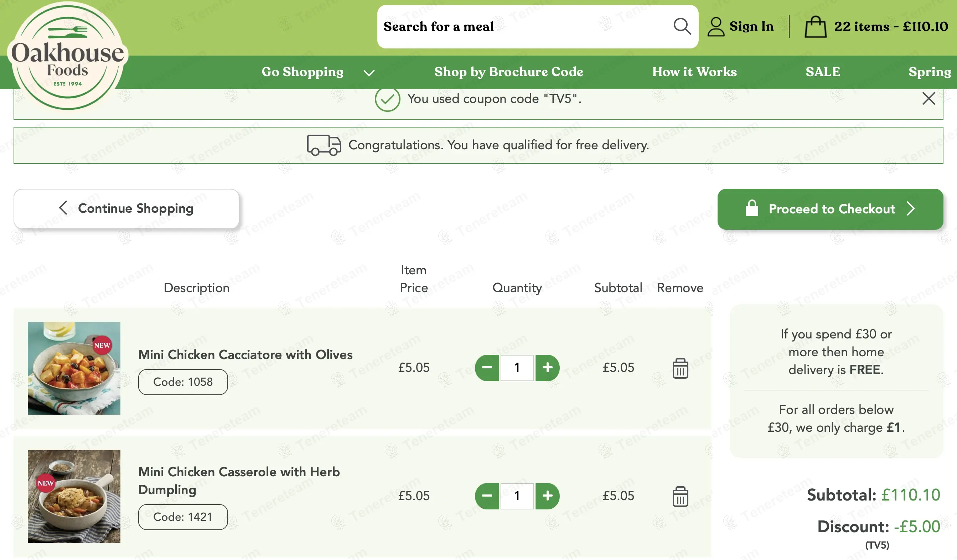Image resolution: width=957 pixels, height=560 pixels.
Task: Open the Go Shopping menu
Action: [302, 72]
